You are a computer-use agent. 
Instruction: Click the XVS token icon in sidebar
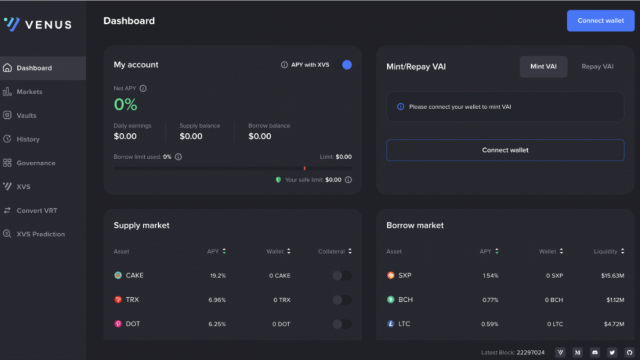[x=7, y=186]
